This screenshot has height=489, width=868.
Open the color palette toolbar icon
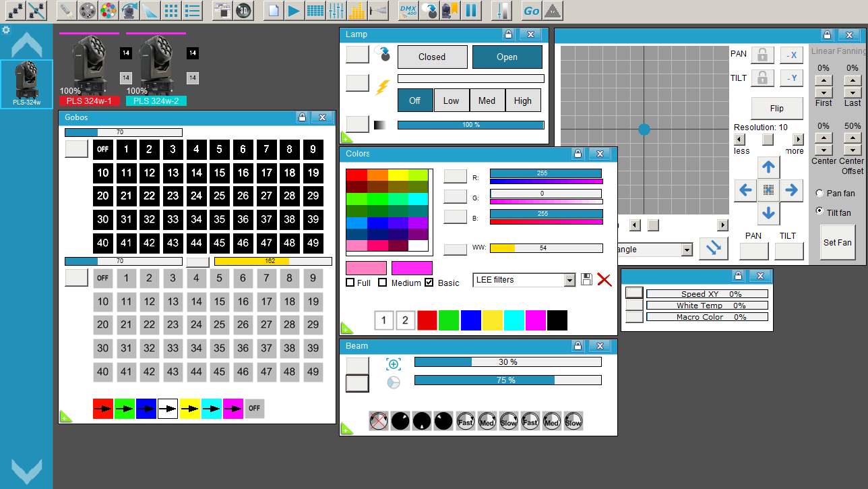[108, 11]
